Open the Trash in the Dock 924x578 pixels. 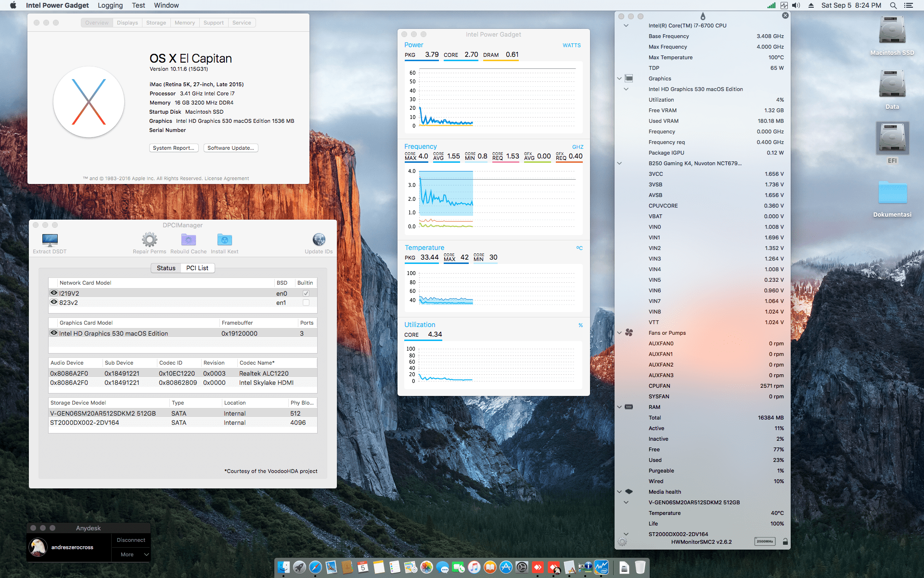640,567
